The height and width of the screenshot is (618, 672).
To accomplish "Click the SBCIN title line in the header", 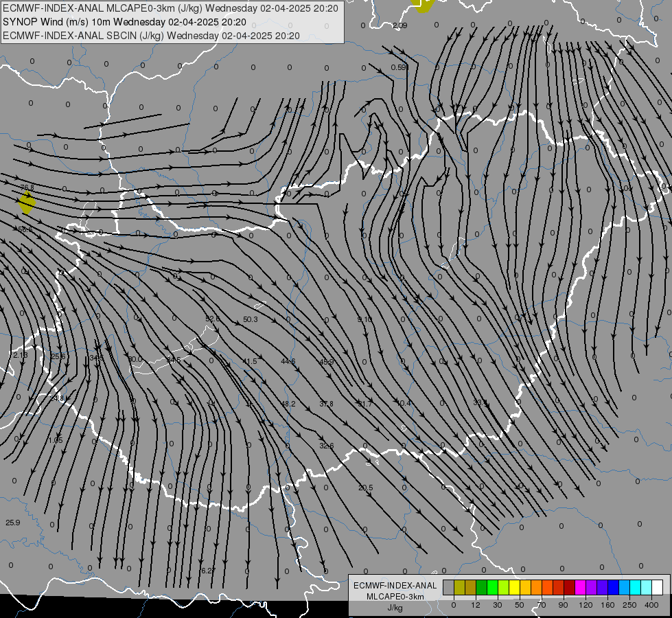I will click(x=151, y=36).
